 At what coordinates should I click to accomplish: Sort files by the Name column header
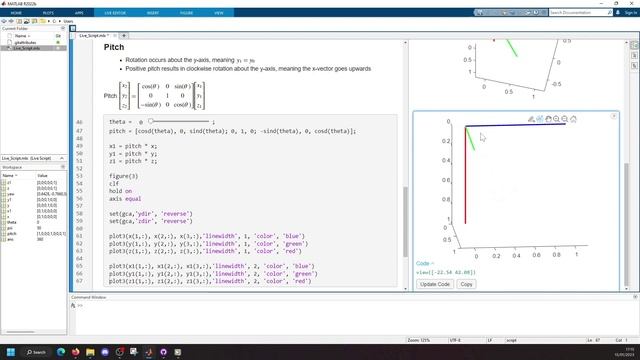click(x=22, y=36)
